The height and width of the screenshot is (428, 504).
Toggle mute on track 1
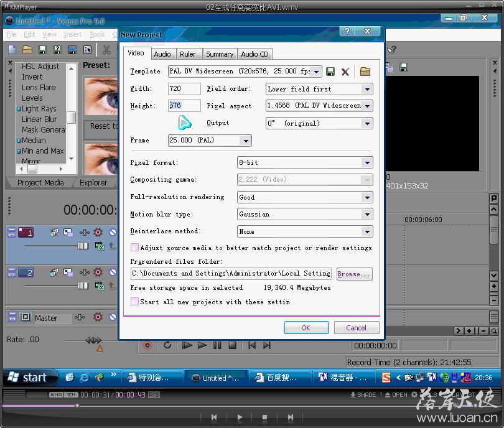pyautogui.click(x=113, y=232)
